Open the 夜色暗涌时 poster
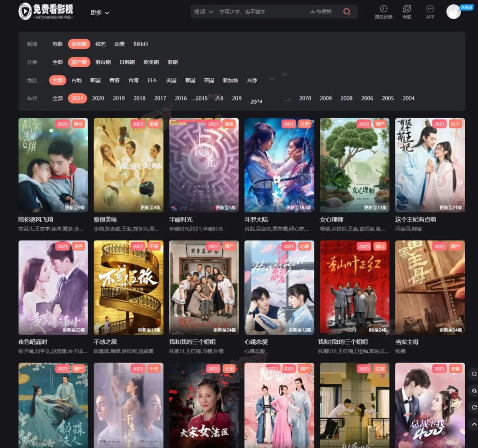 pyautogui.click(x=53, y=287)
